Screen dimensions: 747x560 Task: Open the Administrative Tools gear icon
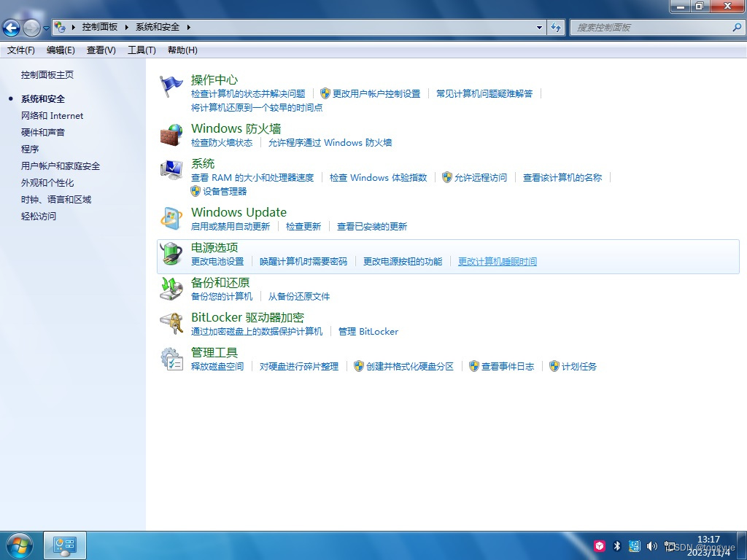[x=171, y=359]
